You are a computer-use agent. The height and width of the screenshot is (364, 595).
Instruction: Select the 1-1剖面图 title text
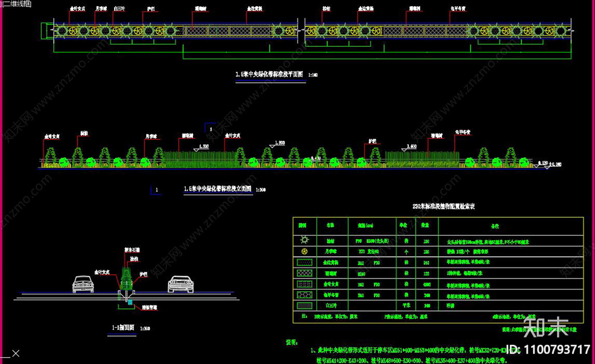tap(123, 328)
